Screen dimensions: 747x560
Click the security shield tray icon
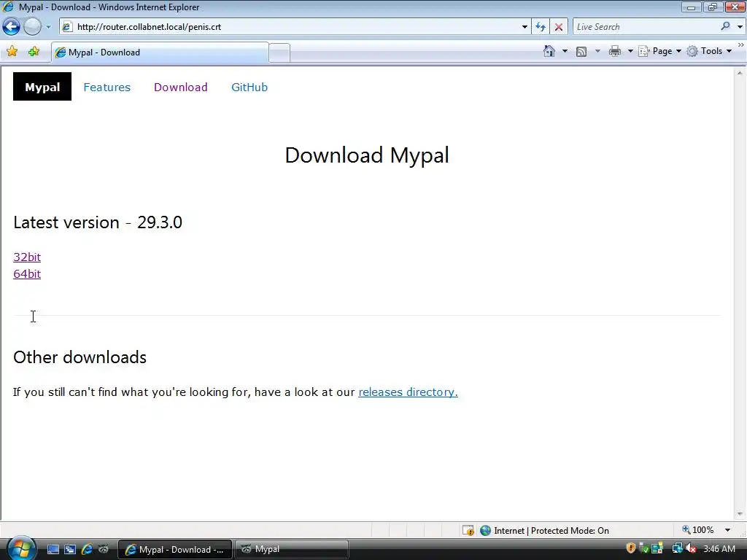pyautogui.click(x=631, y=548)
